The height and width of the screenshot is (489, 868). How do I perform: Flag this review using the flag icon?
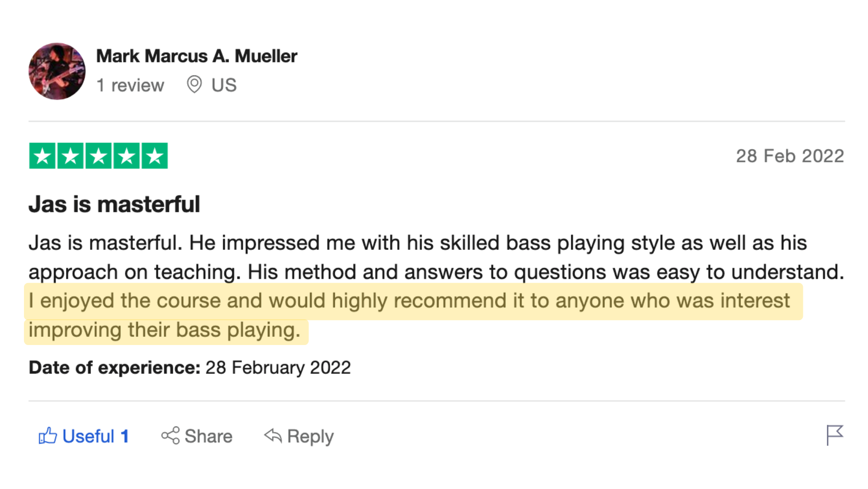834,435
